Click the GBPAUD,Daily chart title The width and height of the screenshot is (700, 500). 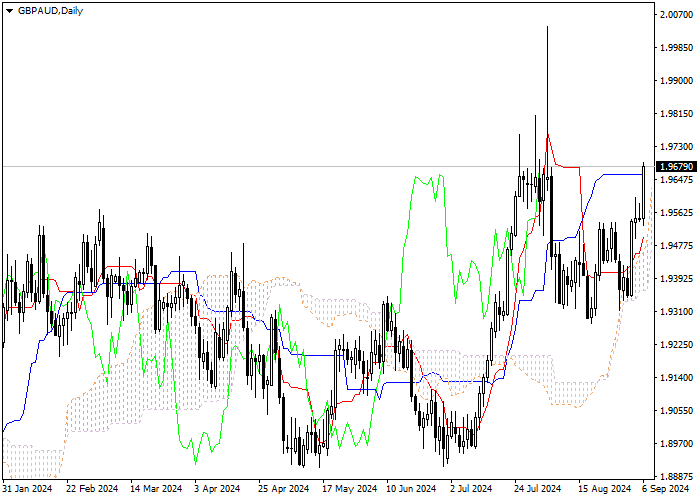[50, 11]
